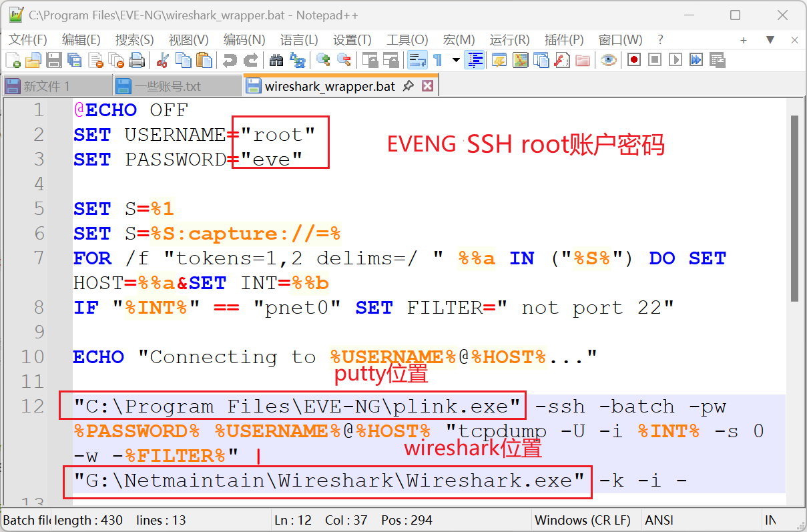Click the word tcpdump in line 12
807x532 pixels.
pos(503,431)
